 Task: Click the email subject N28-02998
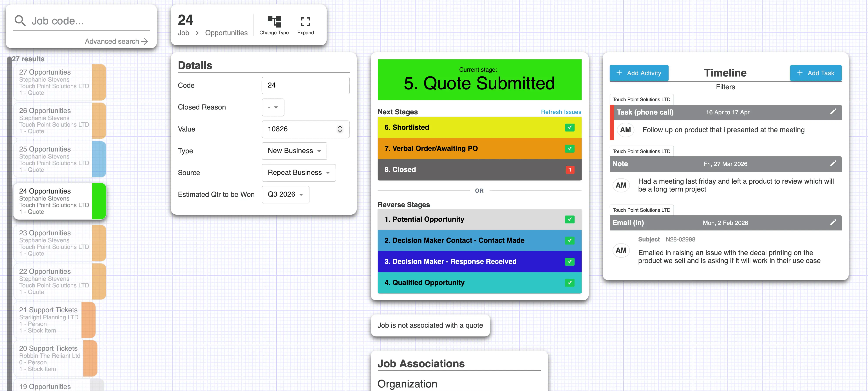[x=680, y=239]
